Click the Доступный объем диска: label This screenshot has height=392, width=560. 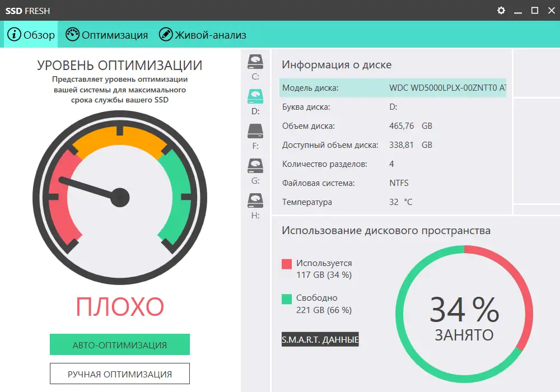tap(330, 145)
